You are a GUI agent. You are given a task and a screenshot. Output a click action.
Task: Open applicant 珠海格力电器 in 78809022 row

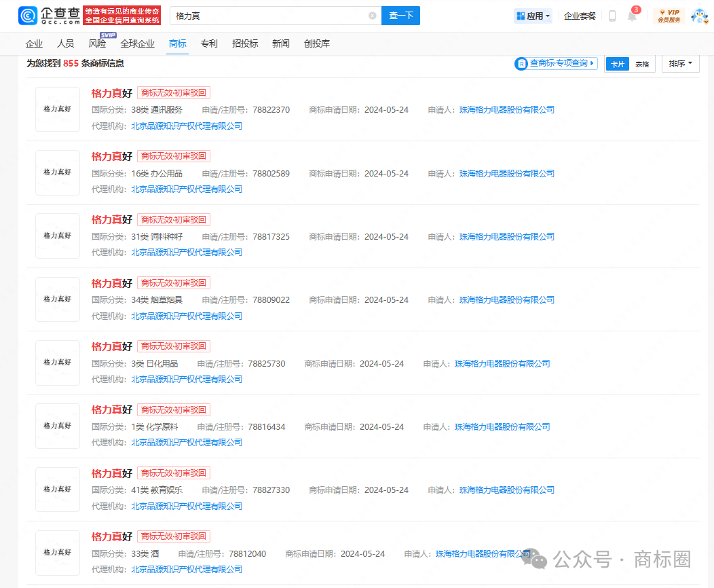[507, 300]
